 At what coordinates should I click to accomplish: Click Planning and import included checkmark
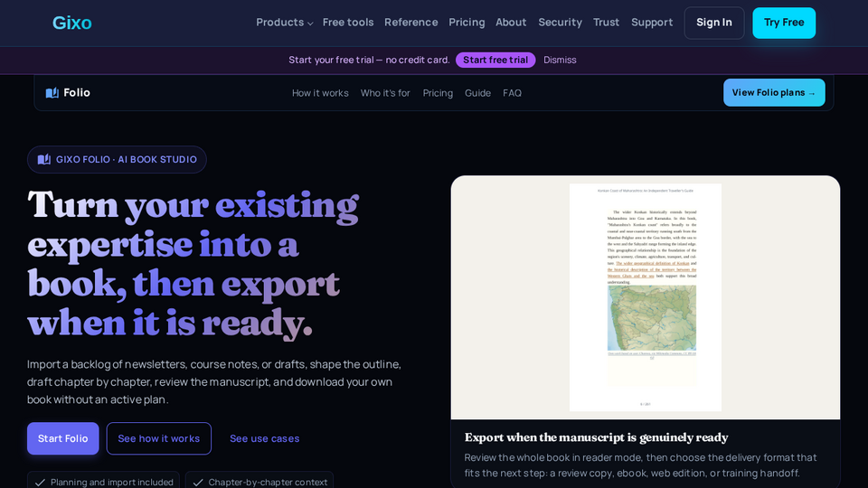coord(40,483)
